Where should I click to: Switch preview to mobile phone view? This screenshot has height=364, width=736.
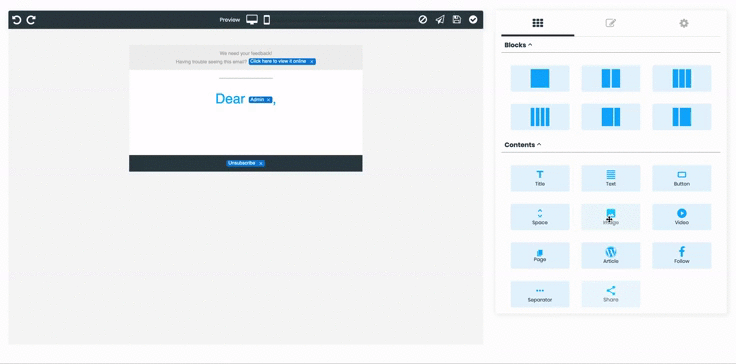click(x=267, y=20)
